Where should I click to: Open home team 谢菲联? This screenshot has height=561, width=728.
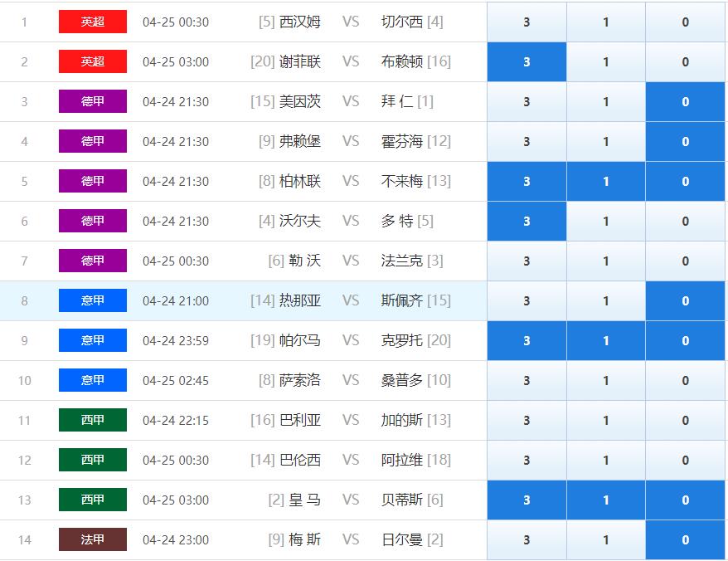click(300, 61)
